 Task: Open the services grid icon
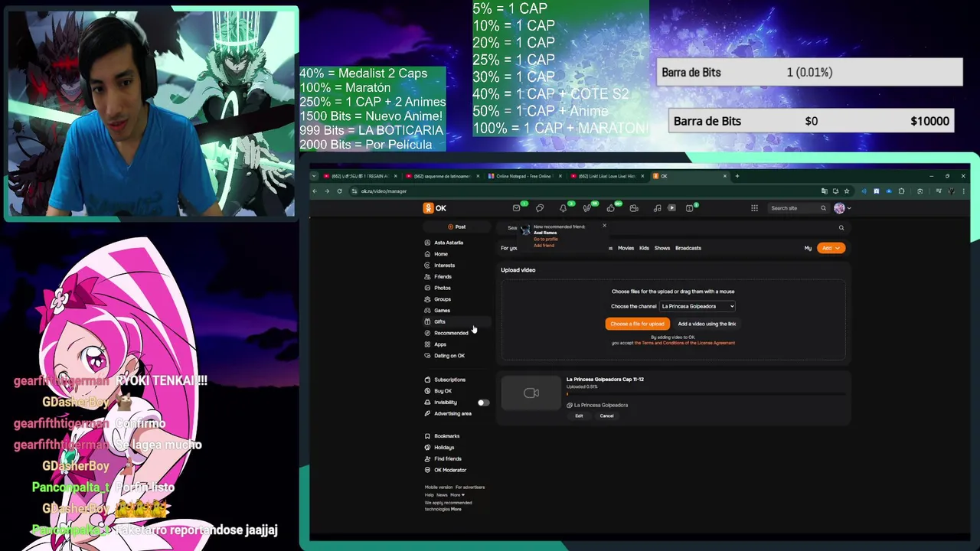point(754,208)
